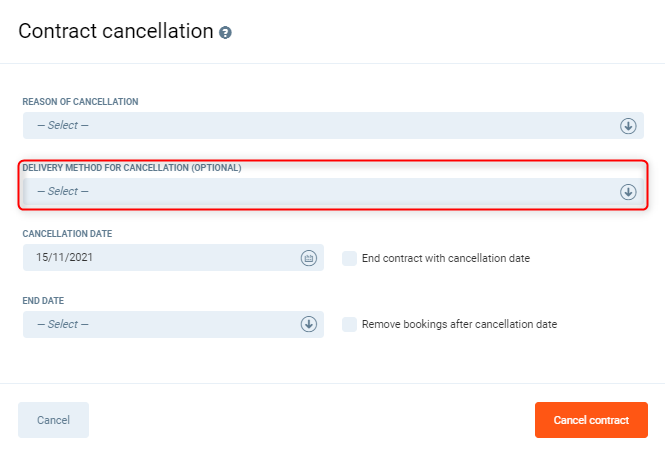The width and height of the screenshot is (665, 456).
Task: Click the "Remove bookings after cancellation date" text
Action: tap(459, 324)
